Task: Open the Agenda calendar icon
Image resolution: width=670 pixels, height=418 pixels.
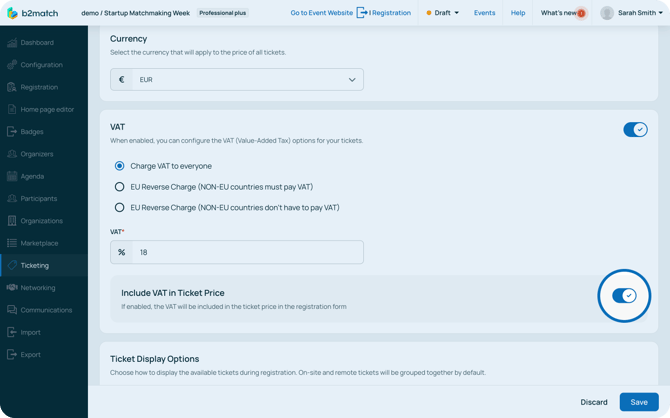Action: 12,176
